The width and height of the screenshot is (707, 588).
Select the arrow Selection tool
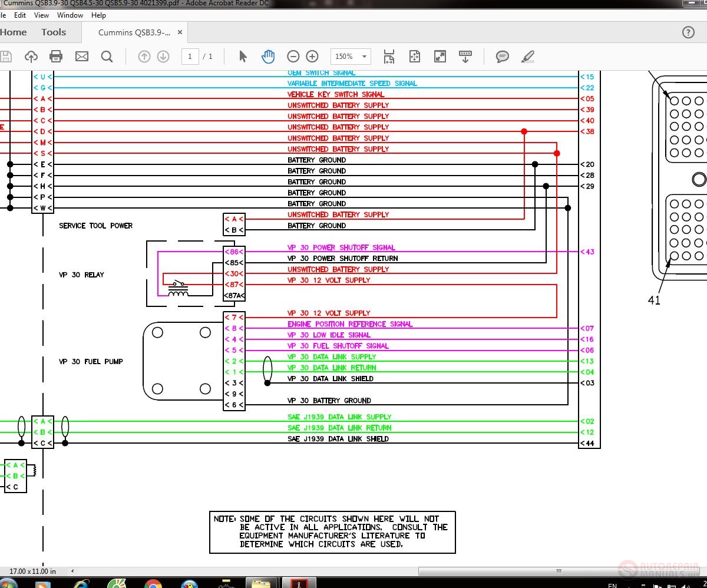243,56
